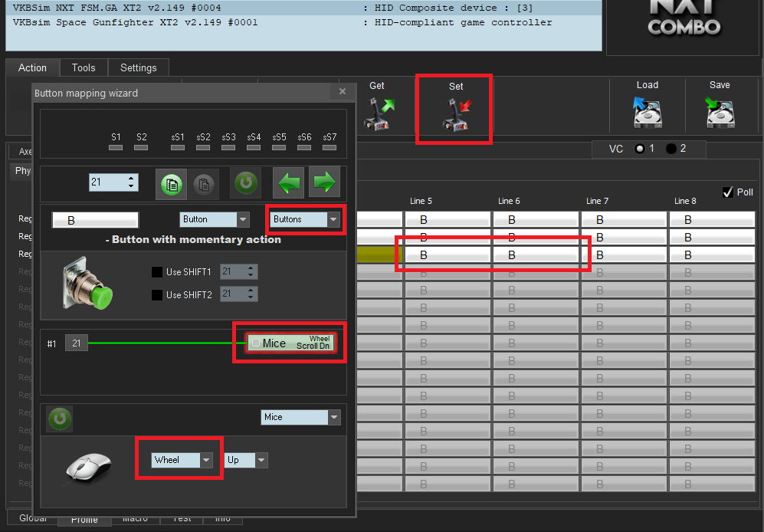
Task: Click the reset icon next to paste
Action: (x=245, y=183)
